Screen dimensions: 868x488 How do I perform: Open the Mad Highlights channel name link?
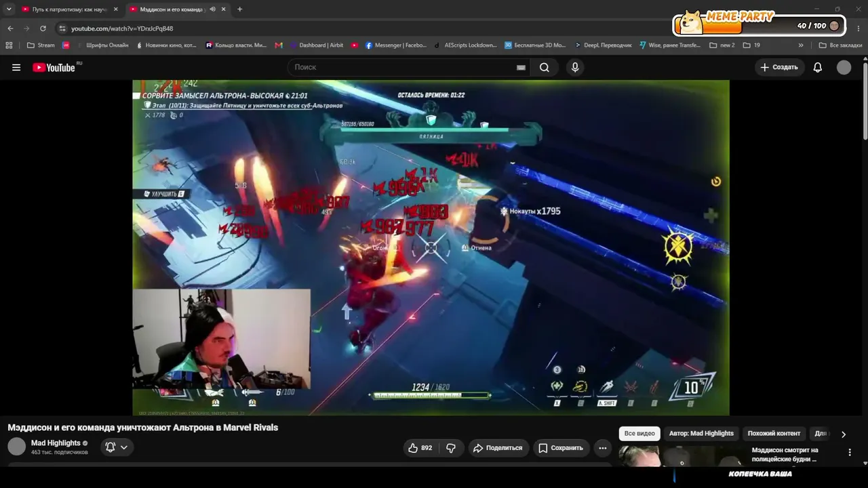click(56, 443)
